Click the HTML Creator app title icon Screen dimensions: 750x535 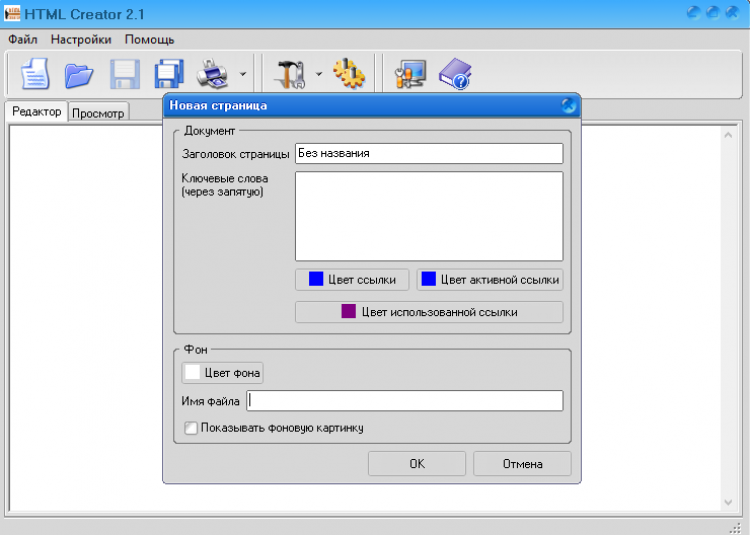pyautogui.click(x=12, y=13)
